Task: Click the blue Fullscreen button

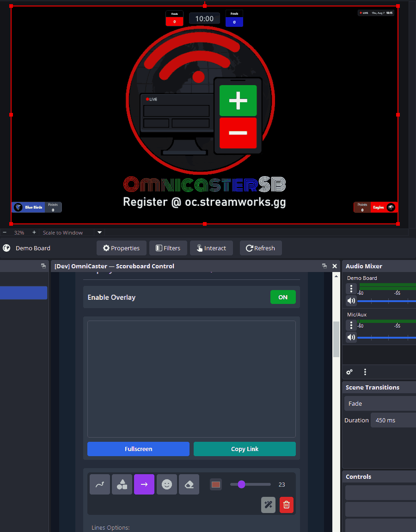Action: (x=138, y=449)
